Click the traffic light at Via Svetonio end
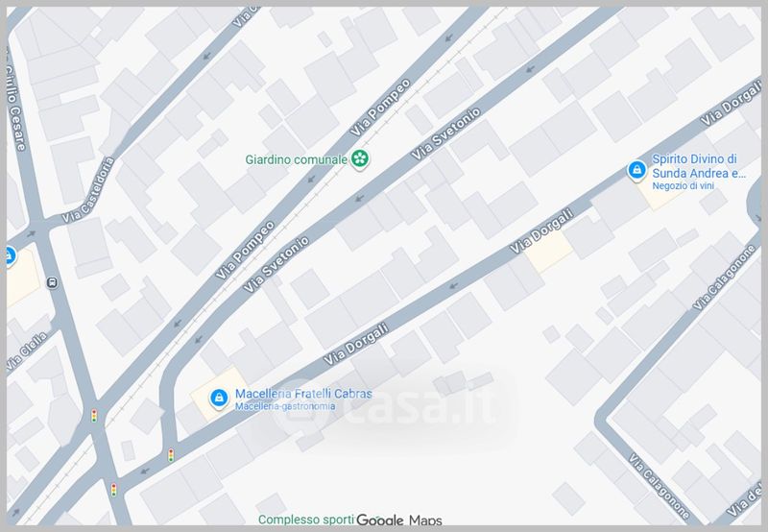This screenshot has height=532, width=768. click(171, 455)
